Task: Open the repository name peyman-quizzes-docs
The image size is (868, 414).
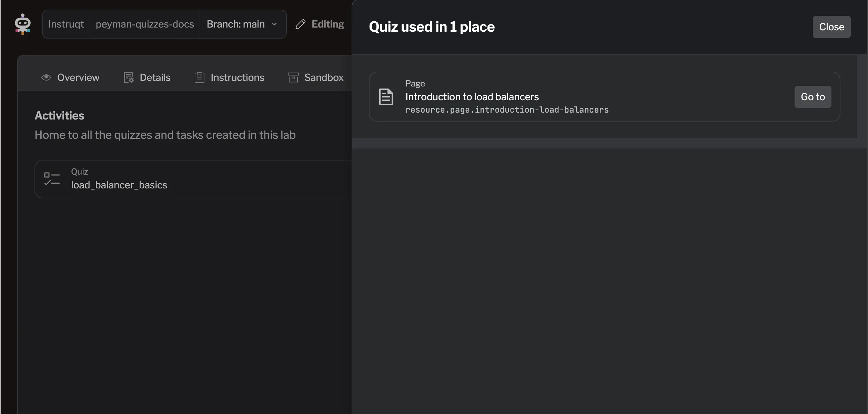Action: pyautogui.click(x=144, y=24)
